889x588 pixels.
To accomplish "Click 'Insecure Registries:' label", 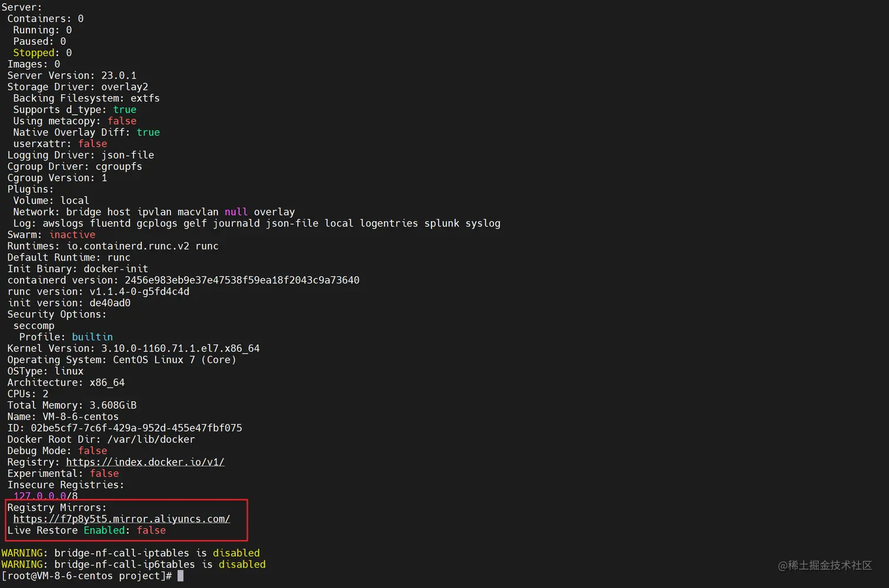I will [x=66, y=485].
